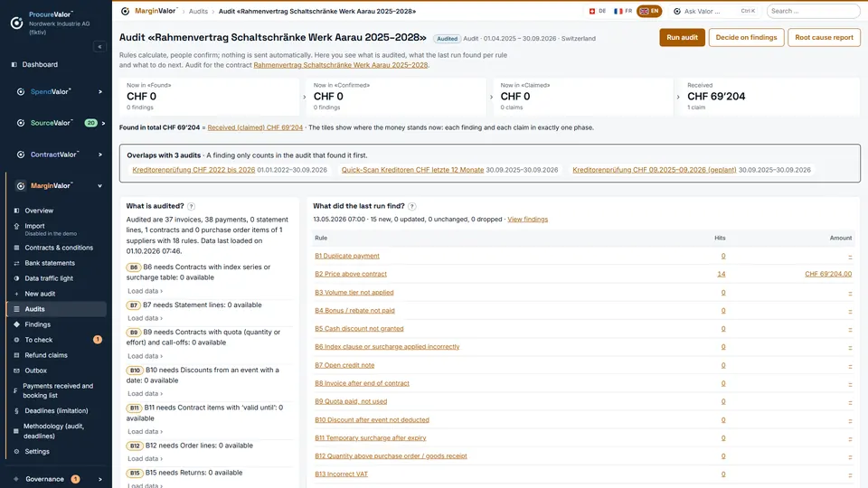Expand the Governance menu chevron

coord(100,479)
